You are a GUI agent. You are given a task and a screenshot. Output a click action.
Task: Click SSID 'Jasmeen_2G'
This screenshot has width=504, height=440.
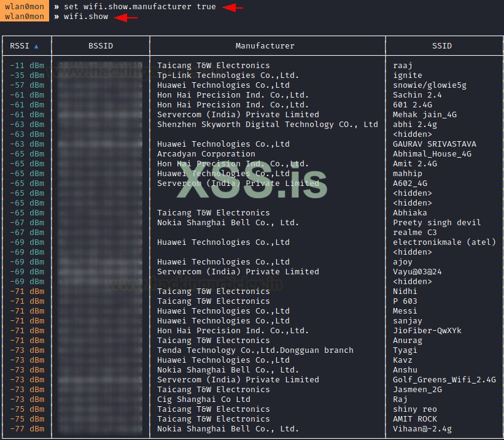point(417,390)
